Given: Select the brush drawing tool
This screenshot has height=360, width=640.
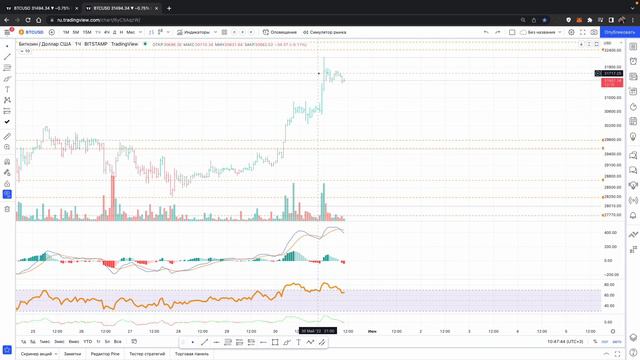Looking at the screenshot, I should [x=7, y=78].
